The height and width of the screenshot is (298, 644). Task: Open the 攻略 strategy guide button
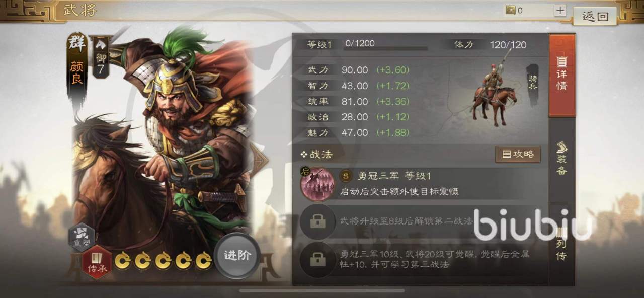pyautogui.click(x=518, y=155)
